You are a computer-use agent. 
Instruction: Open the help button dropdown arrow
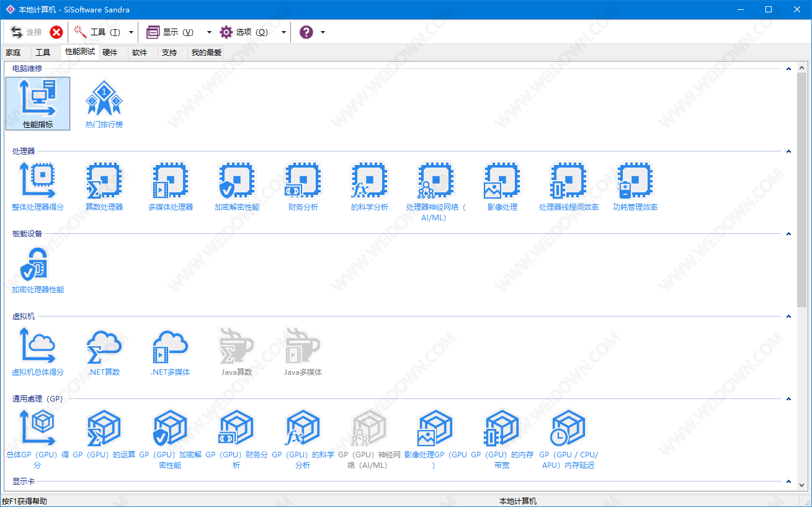323,32
